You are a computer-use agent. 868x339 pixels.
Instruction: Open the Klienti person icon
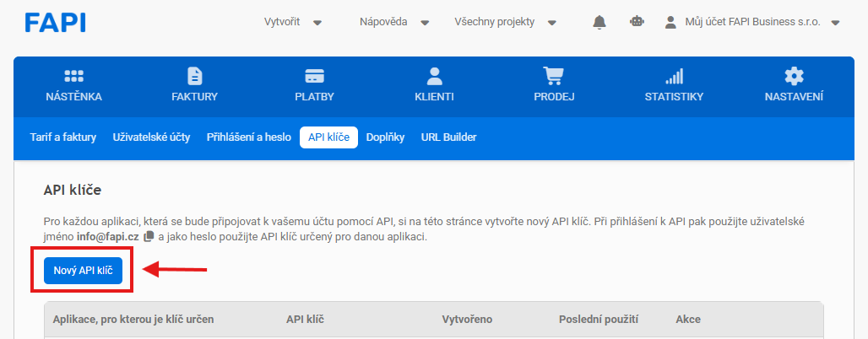point(434,76)
